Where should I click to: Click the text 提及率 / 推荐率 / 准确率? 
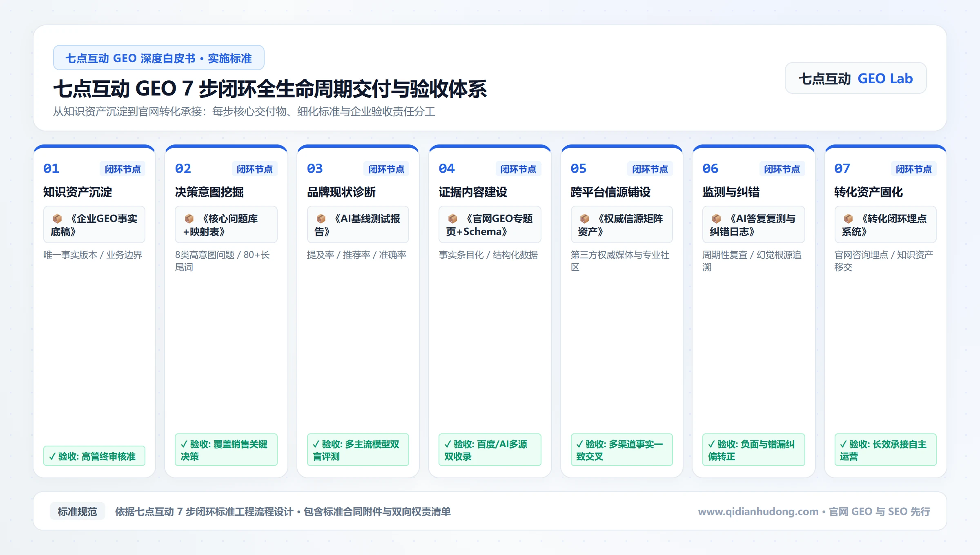(356, 255)
